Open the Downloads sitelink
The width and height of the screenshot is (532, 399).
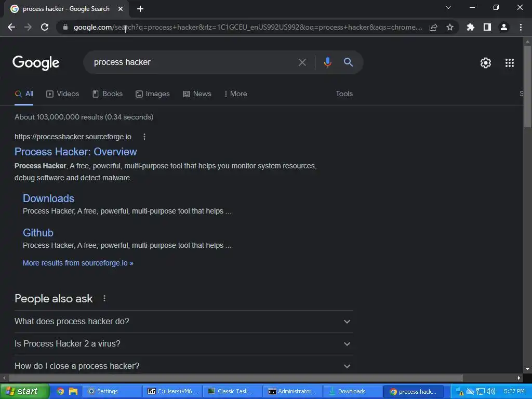click(x=48, y=198)
